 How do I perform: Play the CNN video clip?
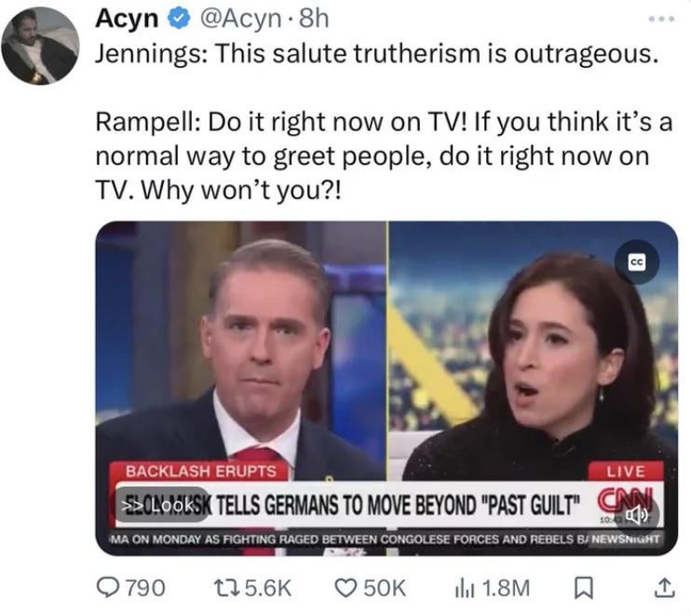click(x=386, y=388)
